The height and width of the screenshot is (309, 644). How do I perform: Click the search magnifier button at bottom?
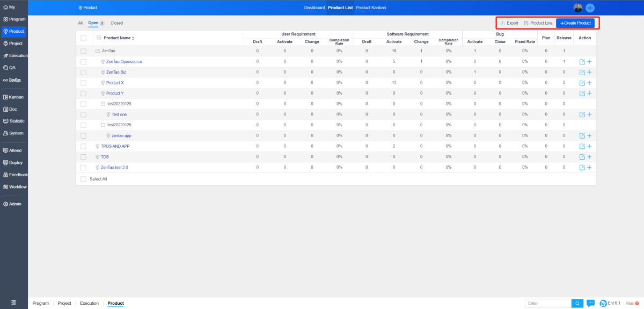click(x=577, y=304)
